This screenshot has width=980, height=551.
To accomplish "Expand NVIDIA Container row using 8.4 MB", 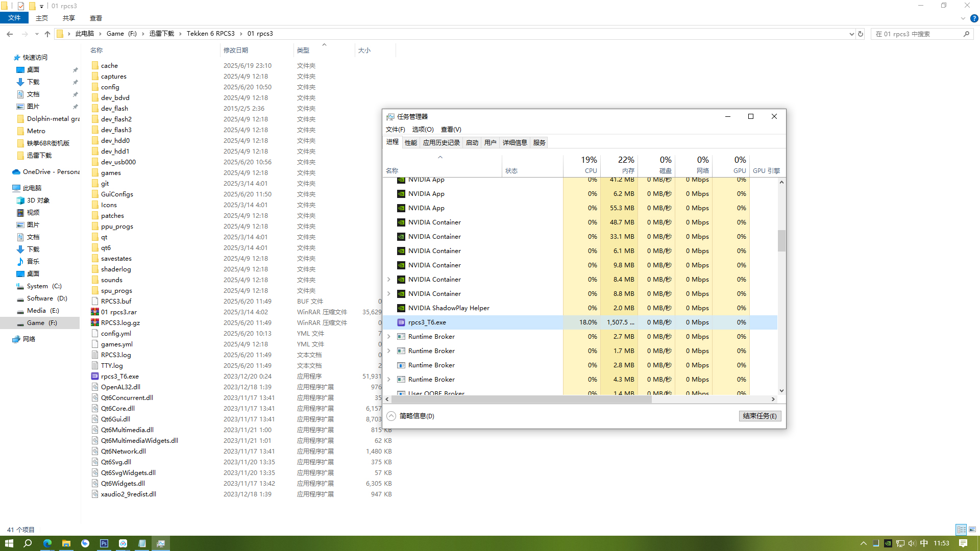I will tap(389, 279).
